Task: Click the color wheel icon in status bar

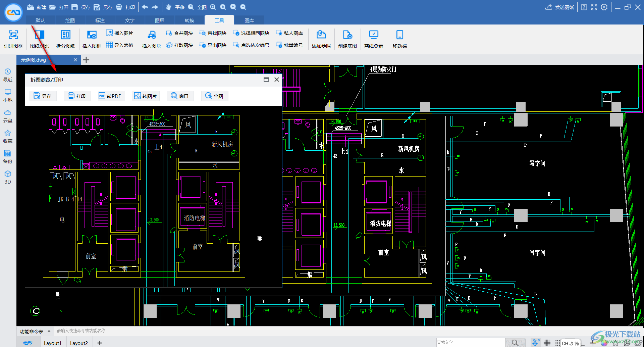Action: click(604, 343)
